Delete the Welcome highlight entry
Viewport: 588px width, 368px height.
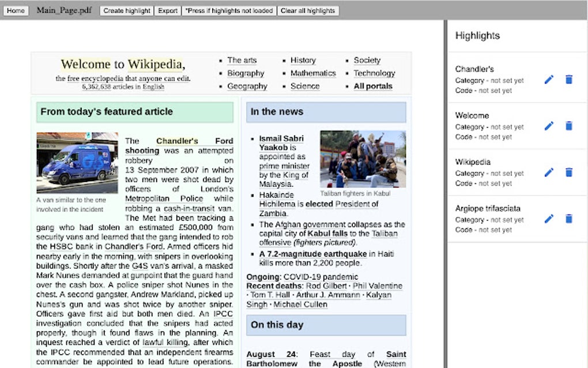(569, 126)
